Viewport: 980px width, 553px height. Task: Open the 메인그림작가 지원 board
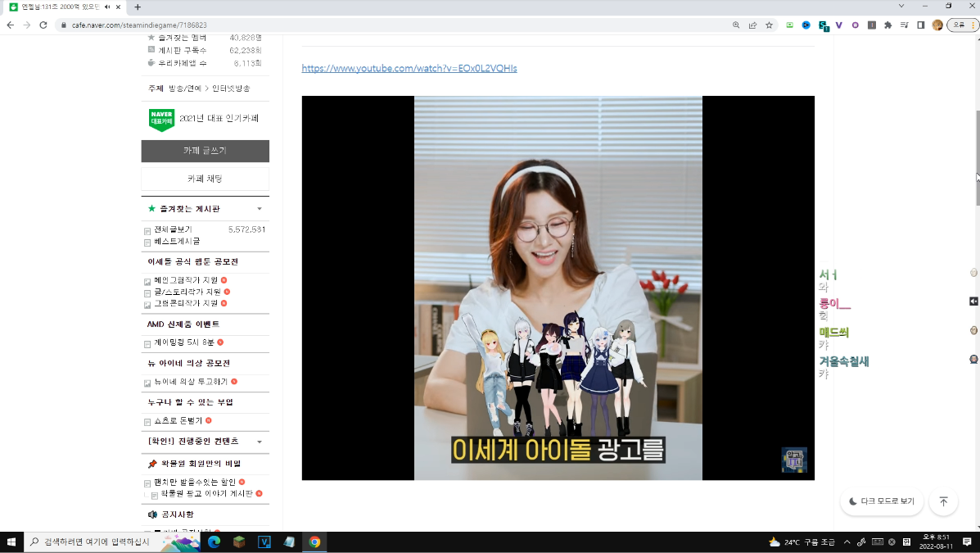186,280
